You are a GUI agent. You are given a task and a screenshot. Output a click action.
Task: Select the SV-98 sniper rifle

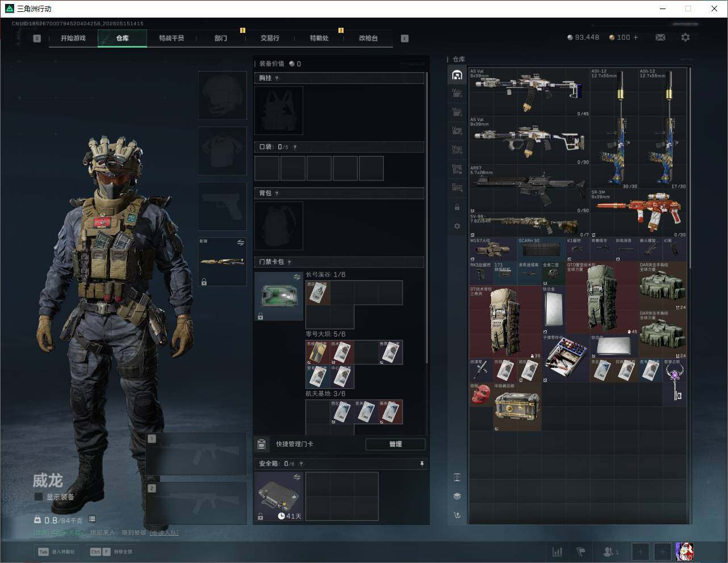point(529,225)
